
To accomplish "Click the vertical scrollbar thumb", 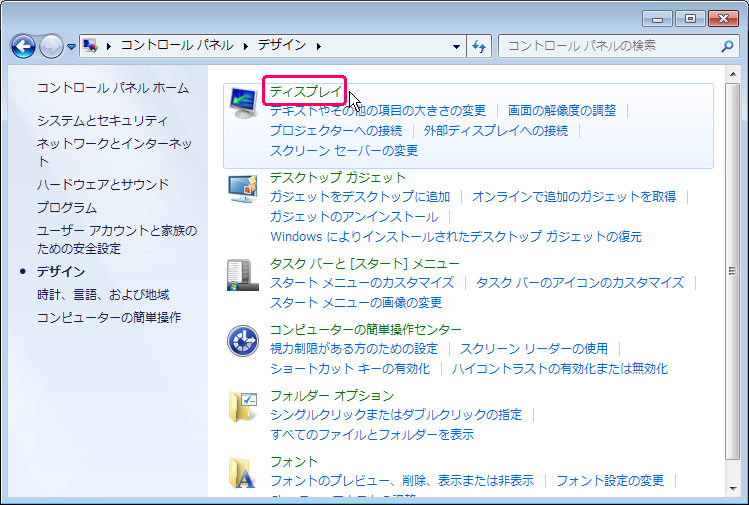I will click(732, 271).
